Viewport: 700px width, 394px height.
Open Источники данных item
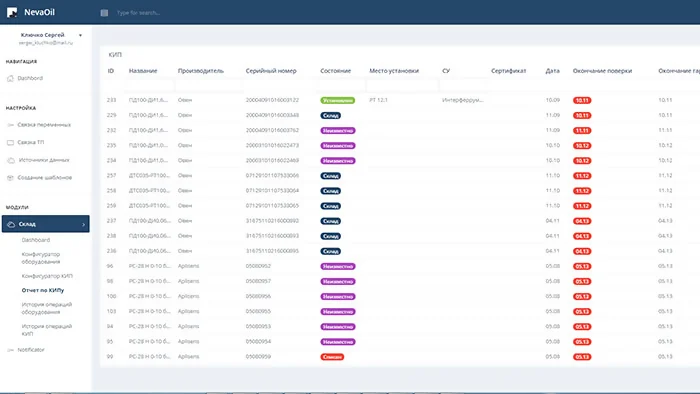pyautogui.click(x=44, y=160)
